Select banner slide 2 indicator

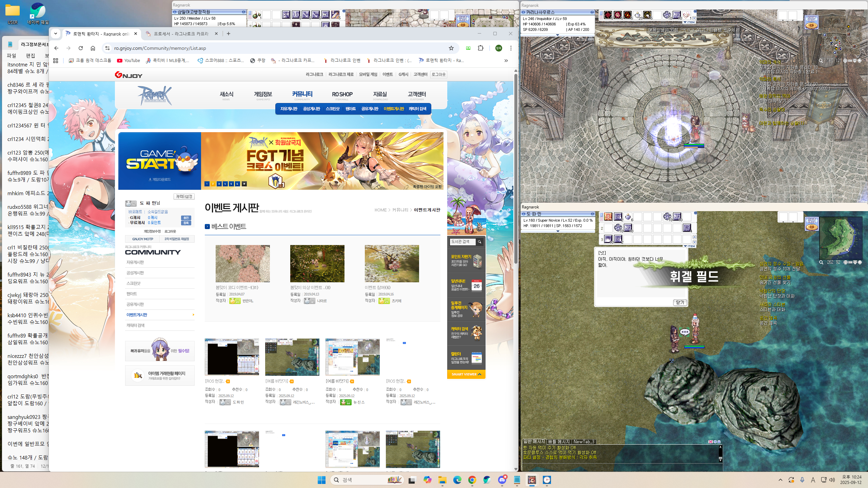point(213,184)
